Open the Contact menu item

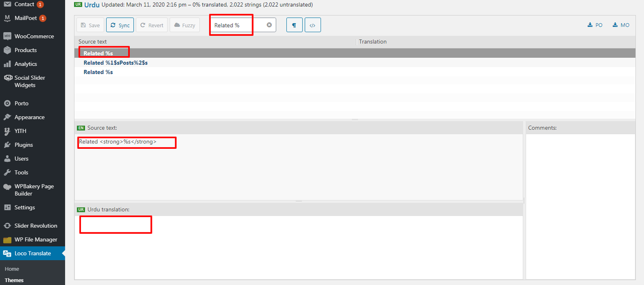click(24, 4)
